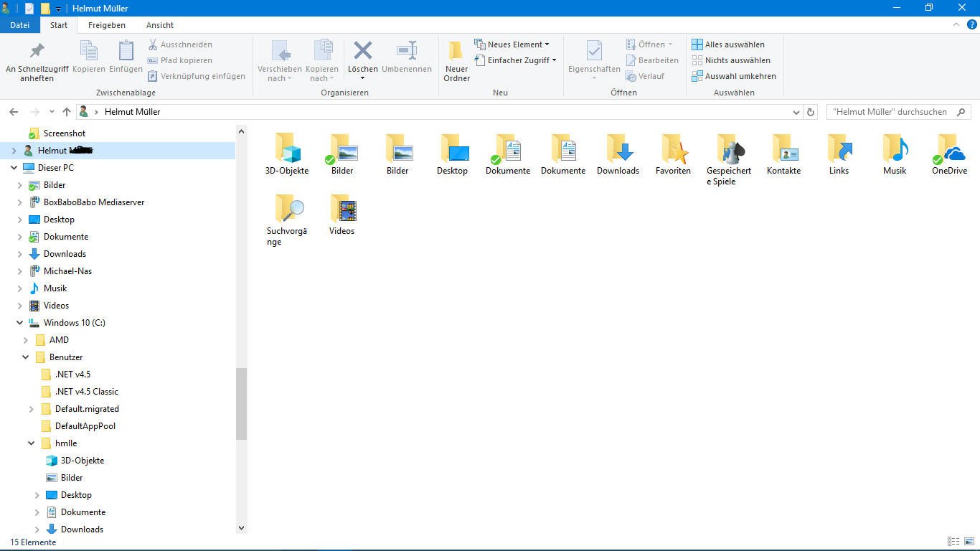Expand the AMD folder in tree

[x=26, y=340]
